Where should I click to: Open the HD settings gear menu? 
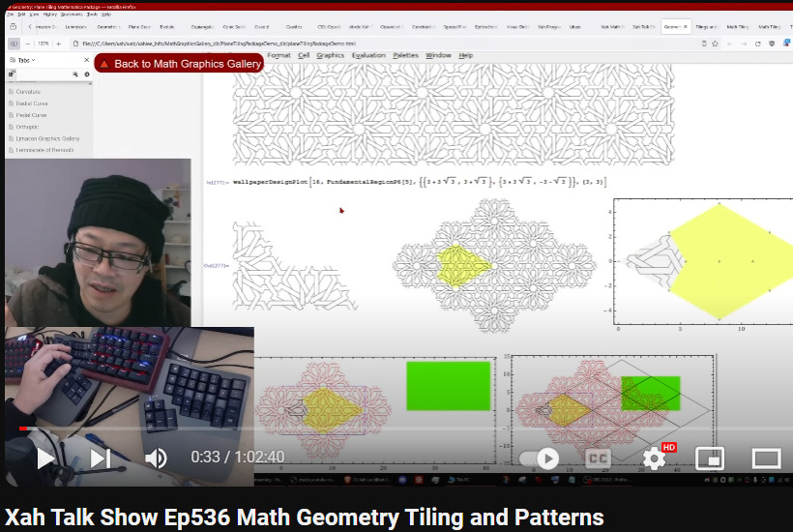coord(656,458)
